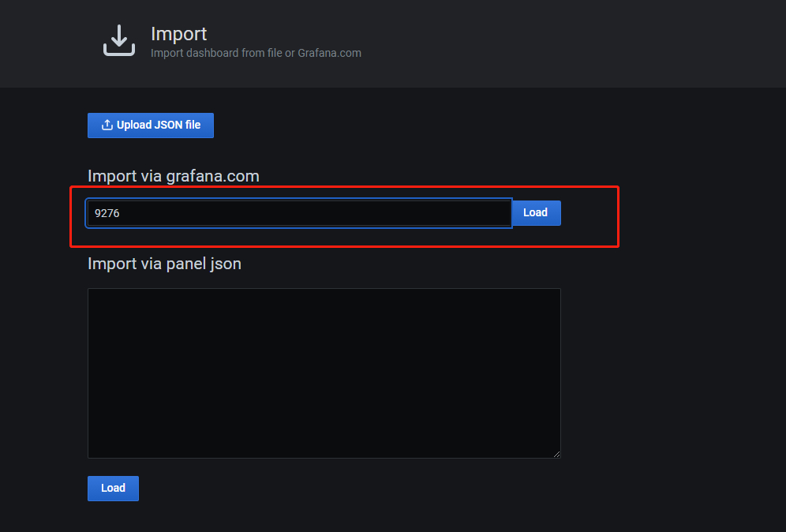Click the upload arrow icon on button
Viewport: 786px width, 532px height.
click(x=107, y=125)
